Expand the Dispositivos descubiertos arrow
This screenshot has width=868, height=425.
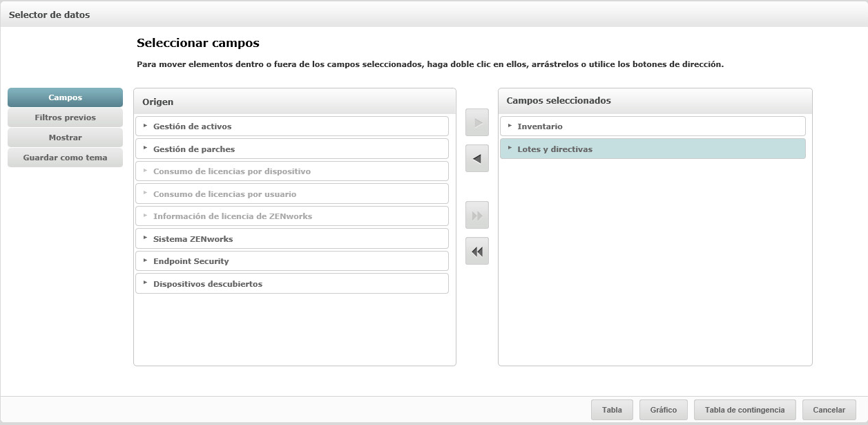(146, 283)
